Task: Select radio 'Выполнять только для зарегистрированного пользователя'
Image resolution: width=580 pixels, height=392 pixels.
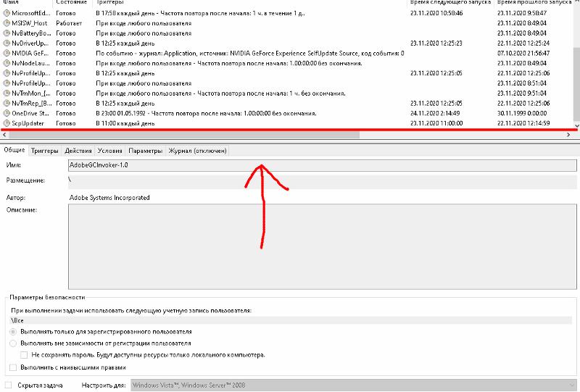Action: tap(13, 332)
